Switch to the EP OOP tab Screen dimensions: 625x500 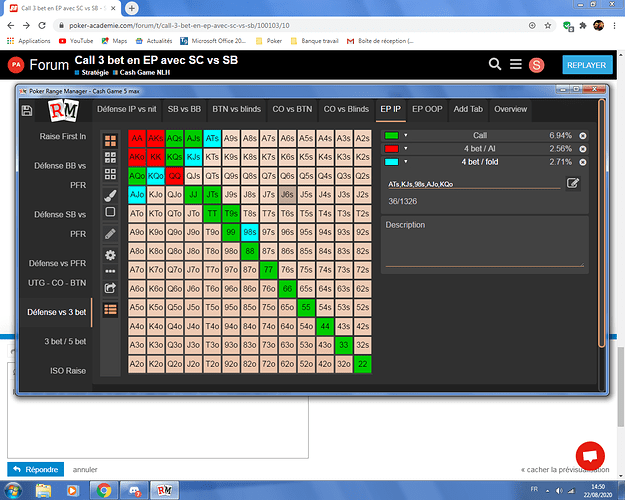click(x=425, y=109)
